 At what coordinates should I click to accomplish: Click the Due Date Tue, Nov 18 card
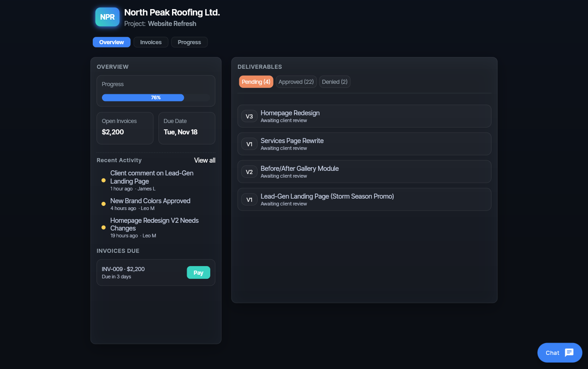187,128
